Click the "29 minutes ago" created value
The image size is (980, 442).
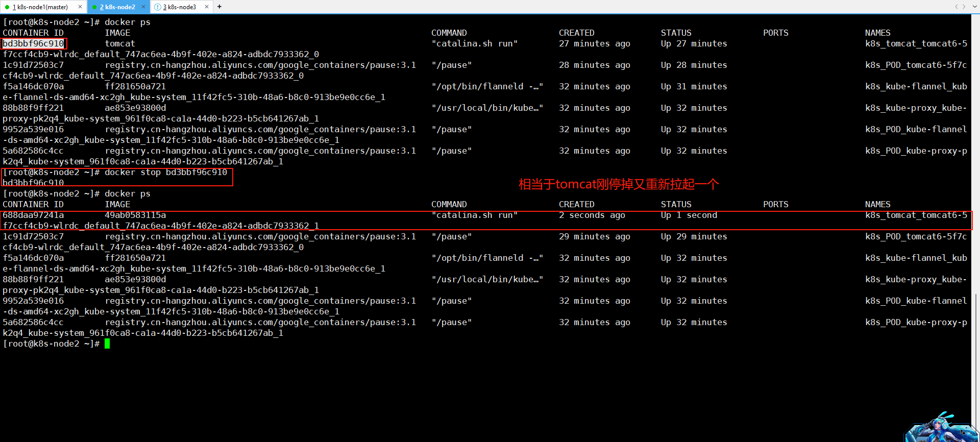tap(595, 236)
